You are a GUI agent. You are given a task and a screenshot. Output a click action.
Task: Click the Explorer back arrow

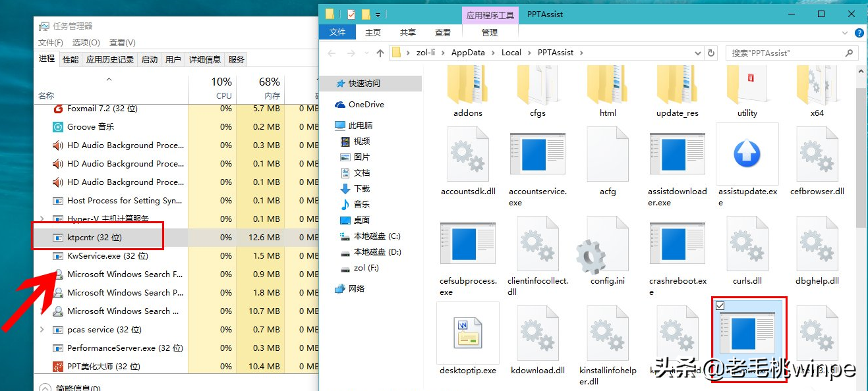tap(332, 53)
